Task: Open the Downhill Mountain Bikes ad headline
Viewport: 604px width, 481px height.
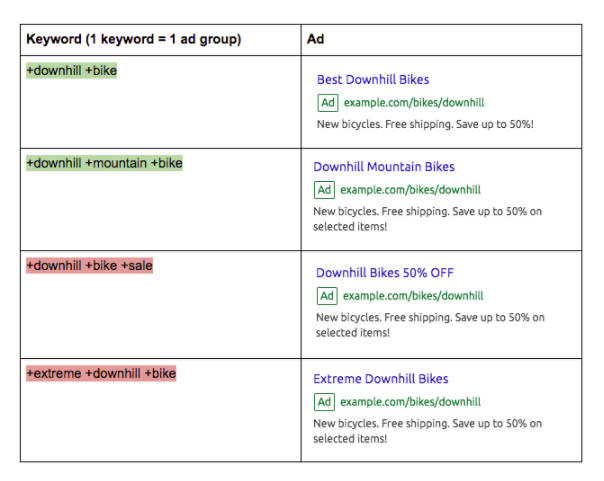Action: (383, 167)
